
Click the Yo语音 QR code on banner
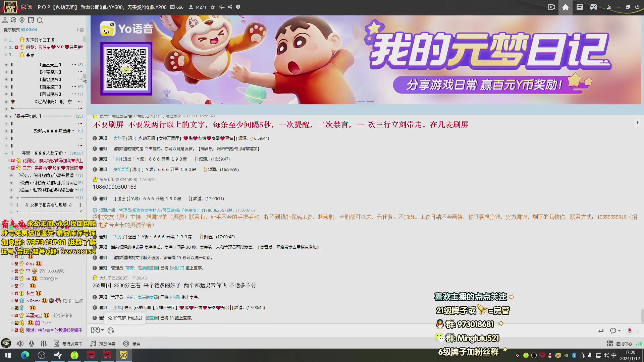coord(126,68)
